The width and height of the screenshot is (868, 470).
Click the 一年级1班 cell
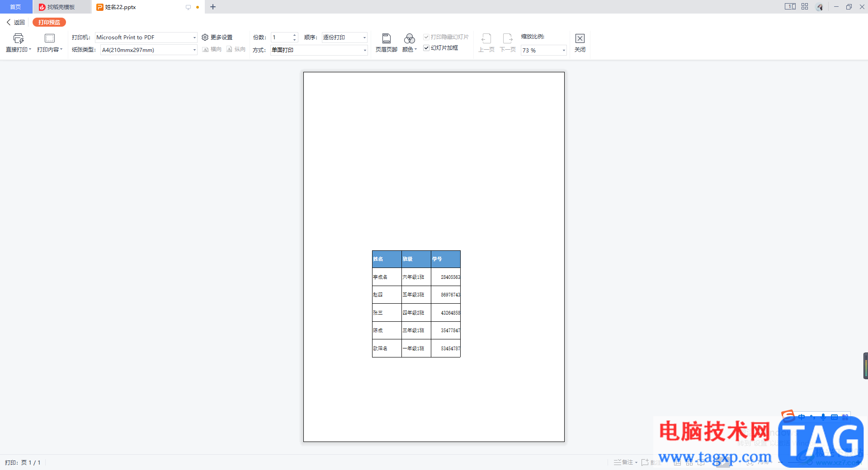[x=416, y=348]
